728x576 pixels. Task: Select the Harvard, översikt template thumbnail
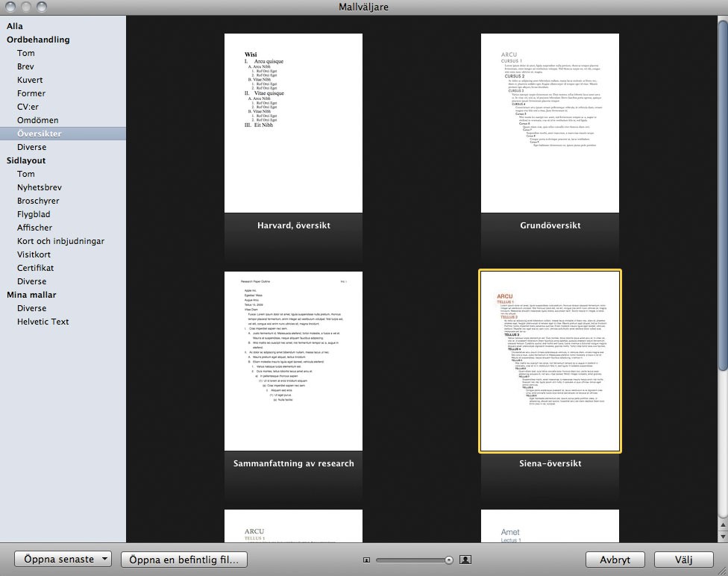tap(293, 123)
